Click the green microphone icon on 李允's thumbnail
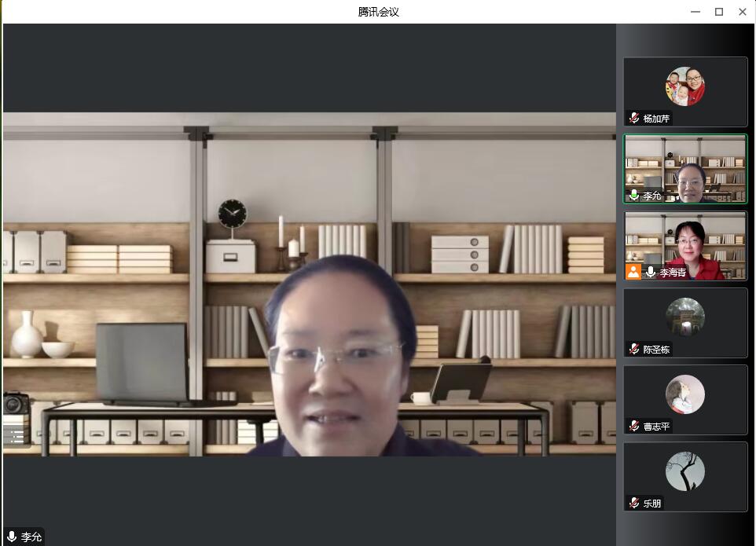The width and height of the screenshot is (756, 546). pyautogui.click(x=634, y=196)
